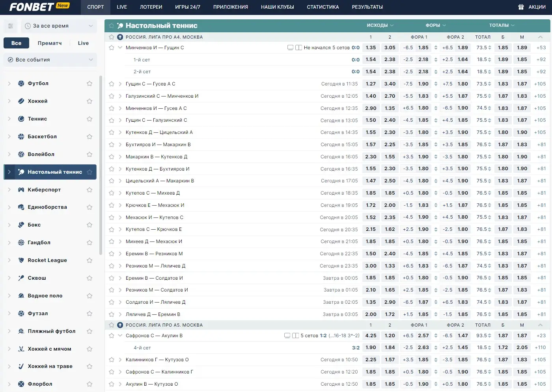Image resolution: width=552 pixels, height=392 pixels.
Task: Open the За все время time dropdown
Action: [59, 26]
